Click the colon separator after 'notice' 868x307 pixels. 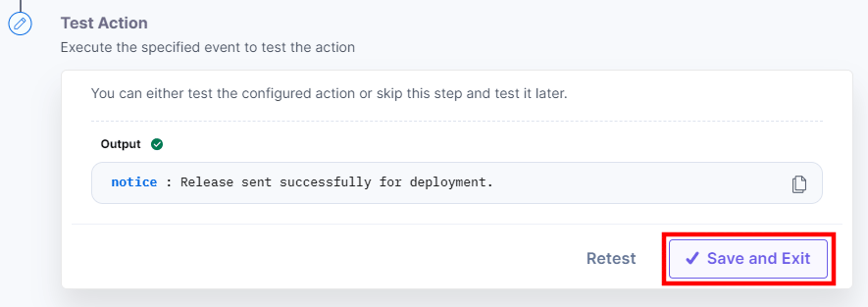(x=169, y=183)
